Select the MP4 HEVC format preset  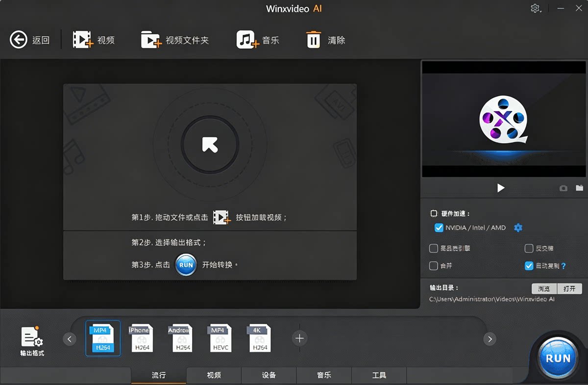point(219,338)
